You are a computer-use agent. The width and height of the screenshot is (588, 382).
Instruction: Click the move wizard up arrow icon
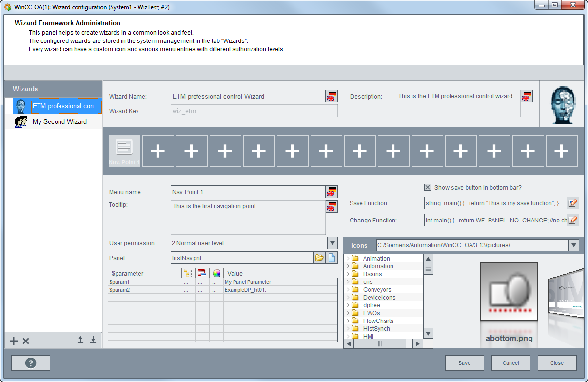[80, 340]
